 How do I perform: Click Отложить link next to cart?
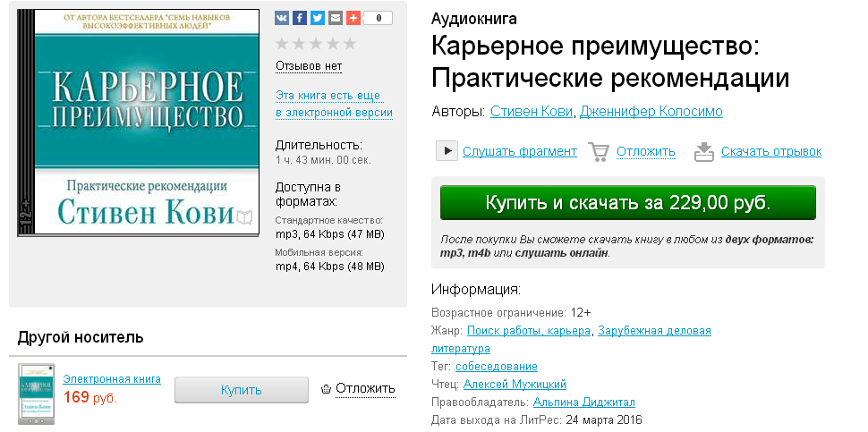click(x=646, y=151)
